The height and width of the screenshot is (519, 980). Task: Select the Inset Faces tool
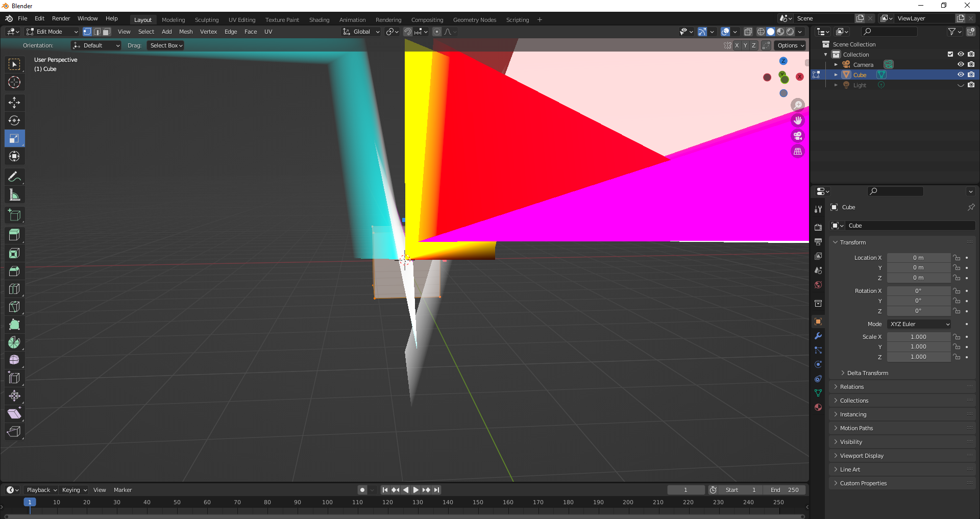14,253
